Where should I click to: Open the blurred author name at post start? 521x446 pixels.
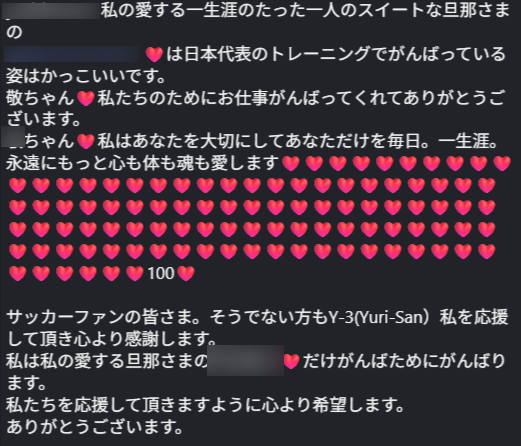(51, 11)
